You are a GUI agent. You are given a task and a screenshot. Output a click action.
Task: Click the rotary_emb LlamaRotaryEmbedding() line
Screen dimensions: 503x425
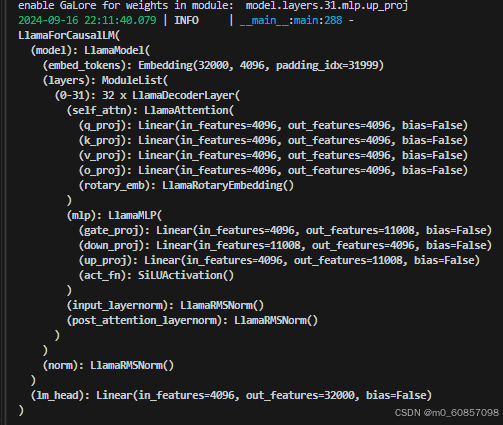186,185
